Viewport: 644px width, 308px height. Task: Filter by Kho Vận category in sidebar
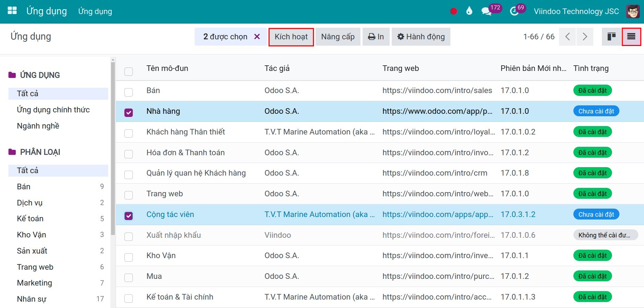58,235
